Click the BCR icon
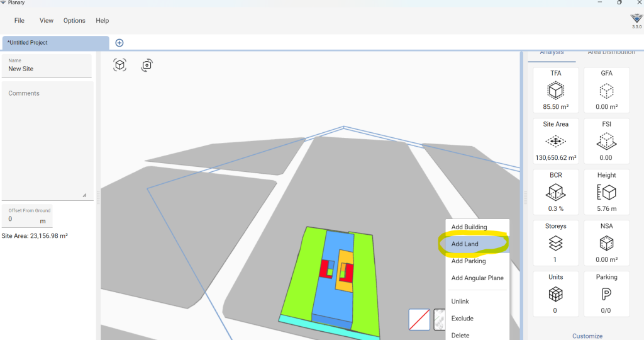The height and width of the screenshot is (340, 644). click(x=556, y=193)
